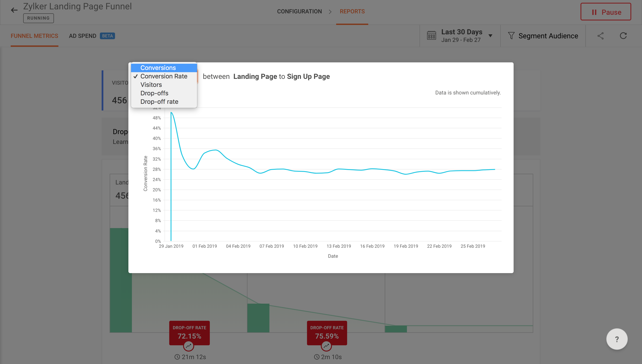Switch to the AD SPEND tab
Viewport: 642px width, 364px height.
click(x=82, y=36)
